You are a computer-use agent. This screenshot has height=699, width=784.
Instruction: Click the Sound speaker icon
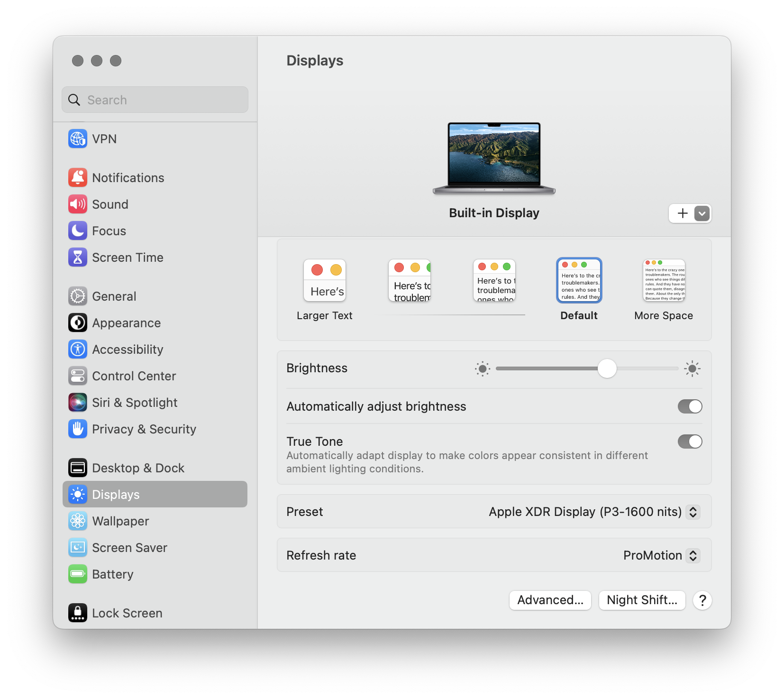point(78,204)
